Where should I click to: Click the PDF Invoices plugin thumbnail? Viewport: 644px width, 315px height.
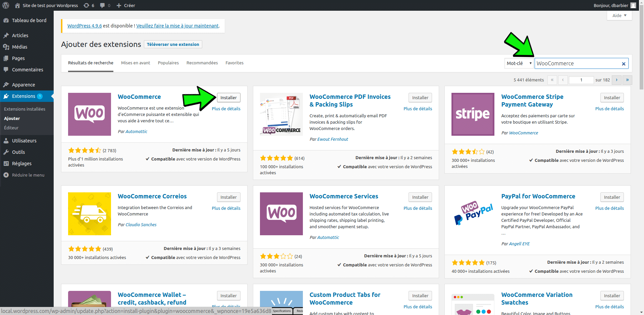point(281,114)
